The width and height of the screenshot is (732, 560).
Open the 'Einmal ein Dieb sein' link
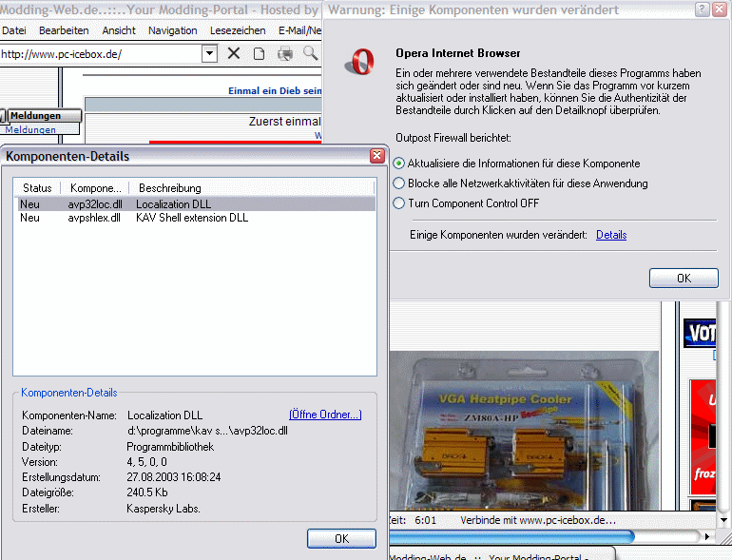(275, 90)
